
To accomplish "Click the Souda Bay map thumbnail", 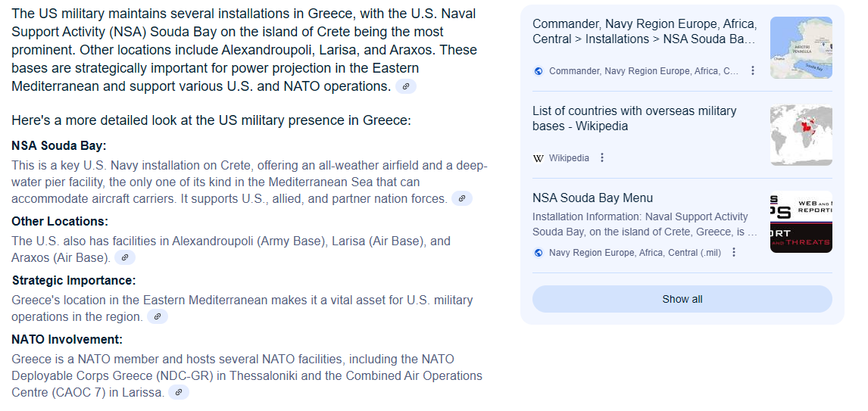I will 801,48.
